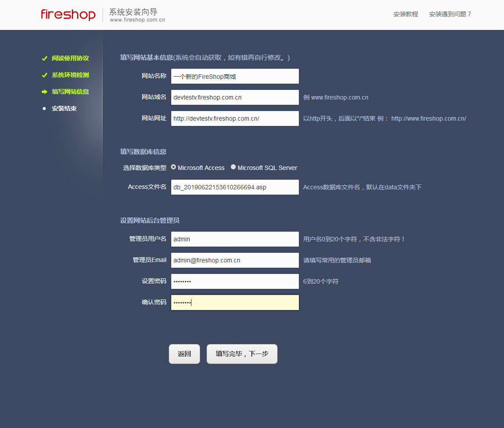Viewport: 504px width, 428px height.
Task: Click the 网站域名 input field
Action: pos(235,97)
